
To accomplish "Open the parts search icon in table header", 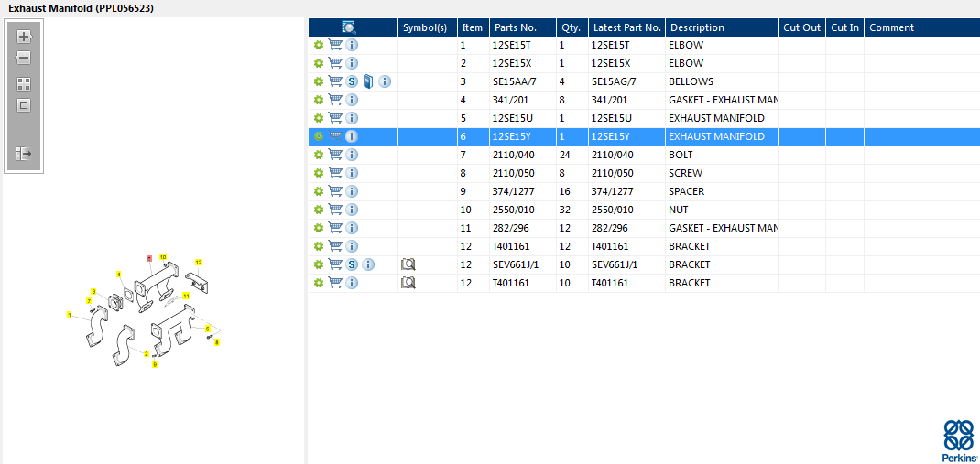I will pyautogui.click(x=349, y=27).
